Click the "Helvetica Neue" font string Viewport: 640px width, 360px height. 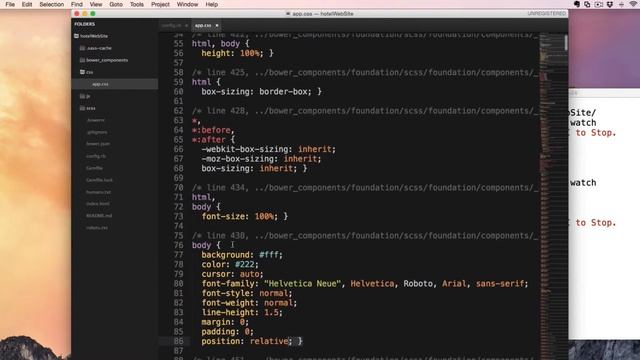(x=302, y=284)
